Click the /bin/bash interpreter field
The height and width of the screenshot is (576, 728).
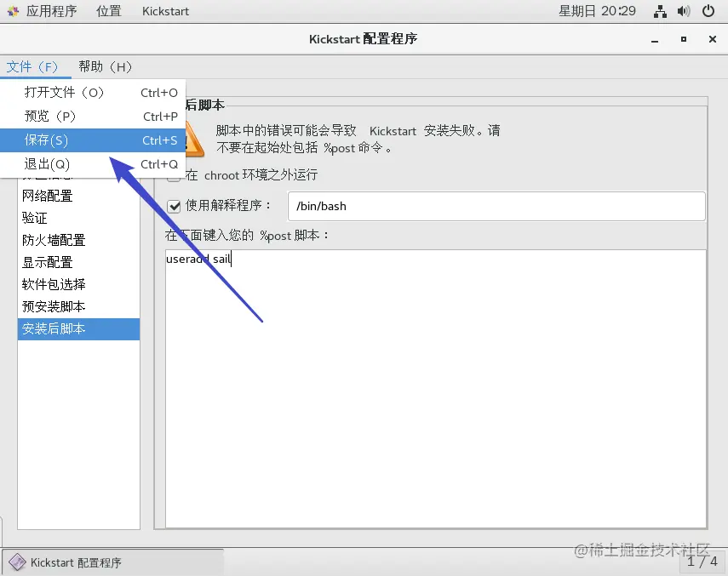tap(496, 206)
